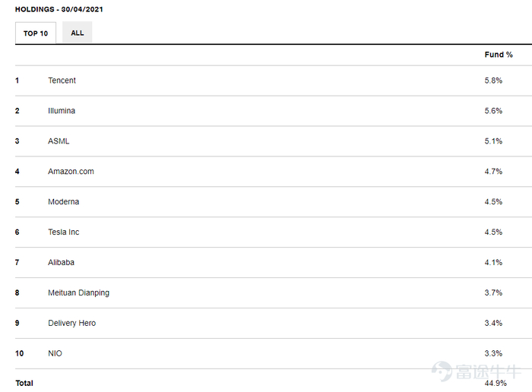Click the NIO holding name

tap(55, 354)
